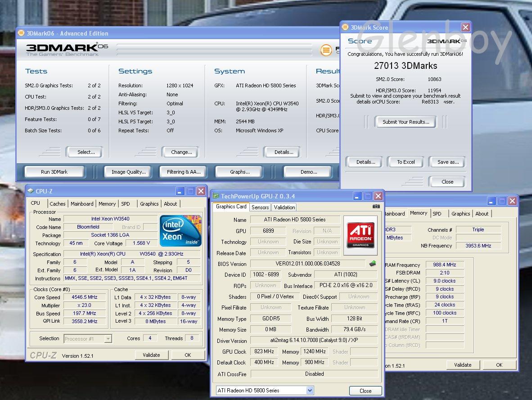Click Change under the Settings section
532x400 pixels.
(x=181, y=152)
